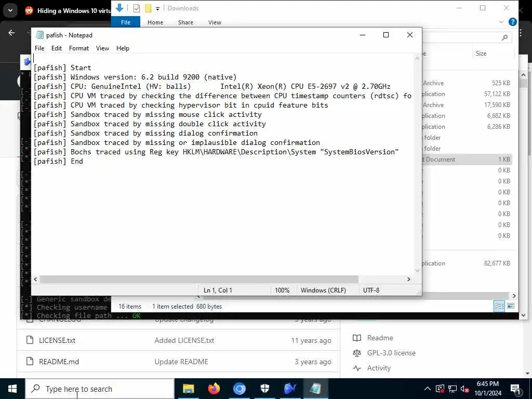This screenshot has width=532, height=399.
Task: Open README.md file link on GitHub
Action: [x=59, y=362]
